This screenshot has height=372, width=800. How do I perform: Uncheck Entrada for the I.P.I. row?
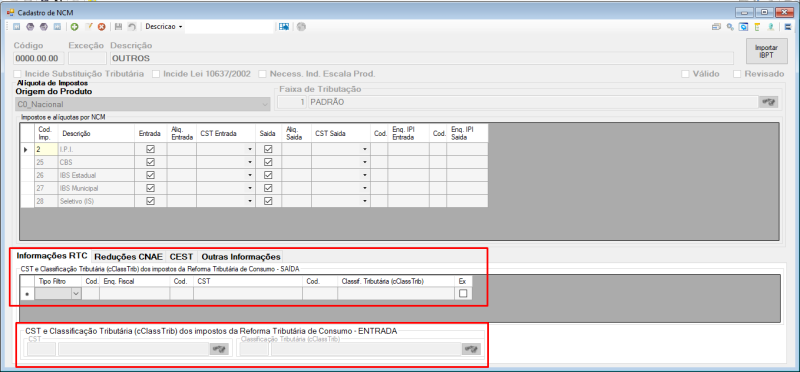click(x=151, y=150)
